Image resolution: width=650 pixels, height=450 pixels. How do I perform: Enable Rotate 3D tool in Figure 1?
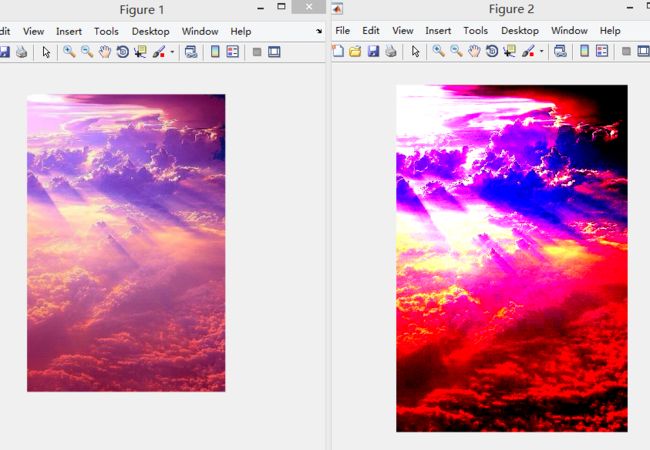click(123, 52)
